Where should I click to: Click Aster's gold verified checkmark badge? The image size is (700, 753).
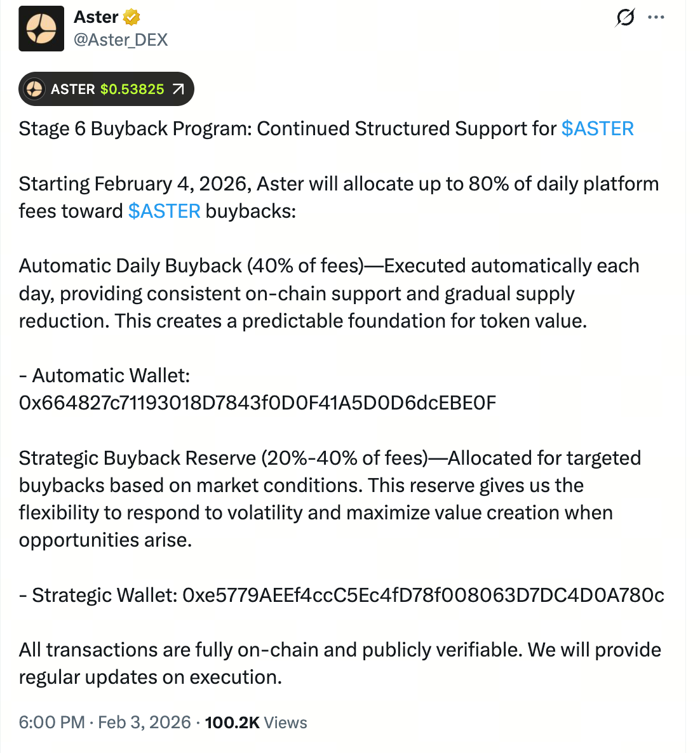coord(130,18)
